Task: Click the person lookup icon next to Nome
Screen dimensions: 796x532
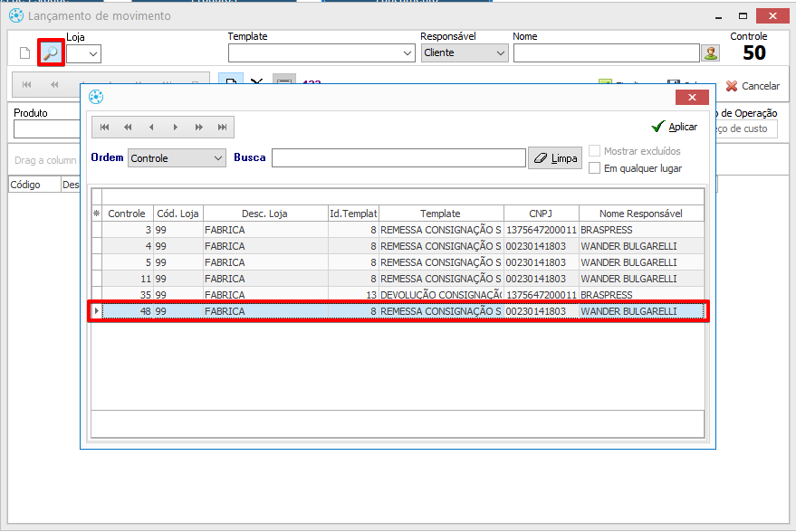Action: tap(711, 52)
